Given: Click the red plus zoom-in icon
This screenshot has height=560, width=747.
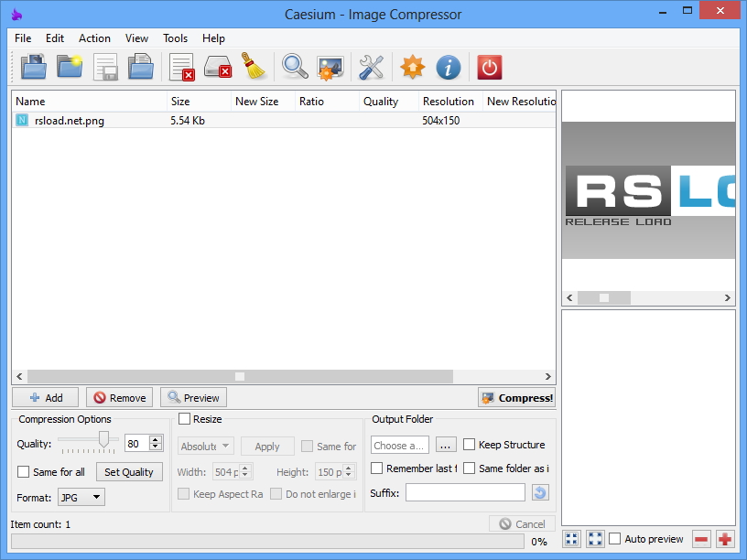Looking at the screenshot, I should [726, 539].
